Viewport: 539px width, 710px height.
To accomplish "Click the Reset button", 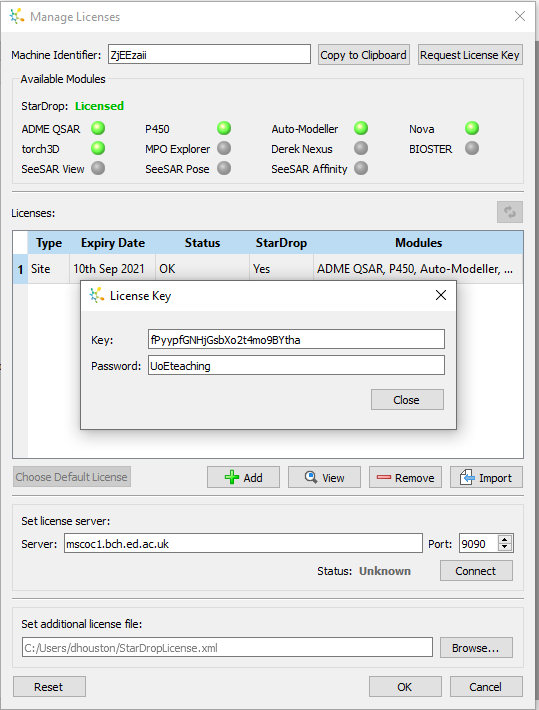I will (x=49, y=687).
